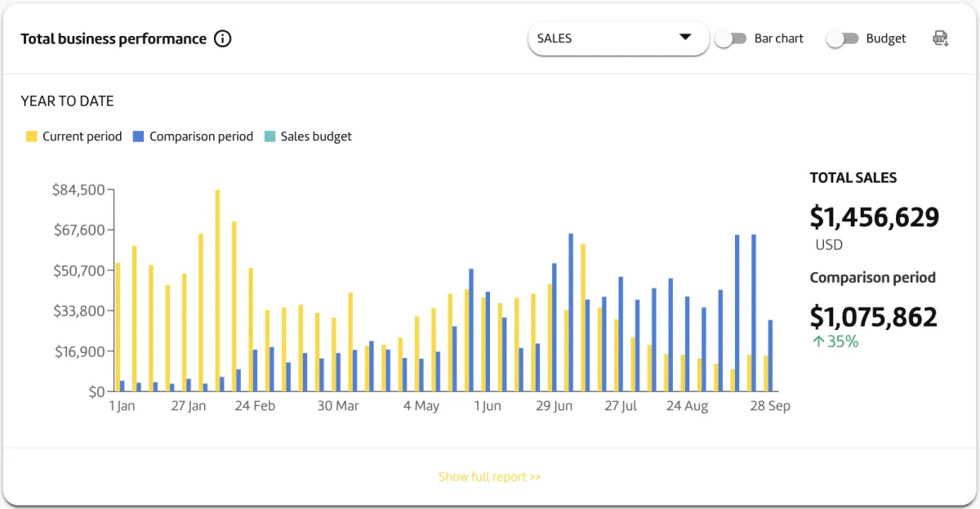Viewport: 980px width, 509px height.
Task: Click the YEAR TO DATE heading
Action: [67, 101]
